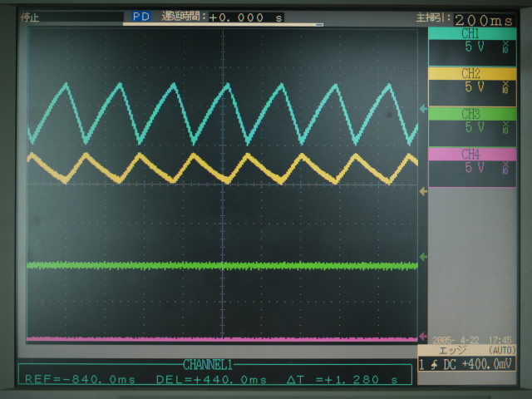Click the CH2 yellow ground level marker
Viewport: 532px width, 399px height.
(x=423, y=191)
